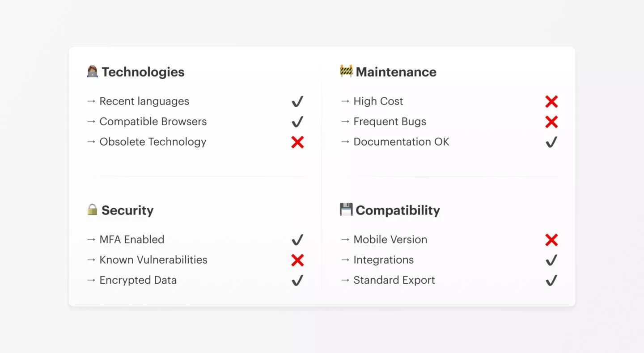644x353 pixels.
Task: Click the technologist emoji beside Technologies
Action: [92, 71]
